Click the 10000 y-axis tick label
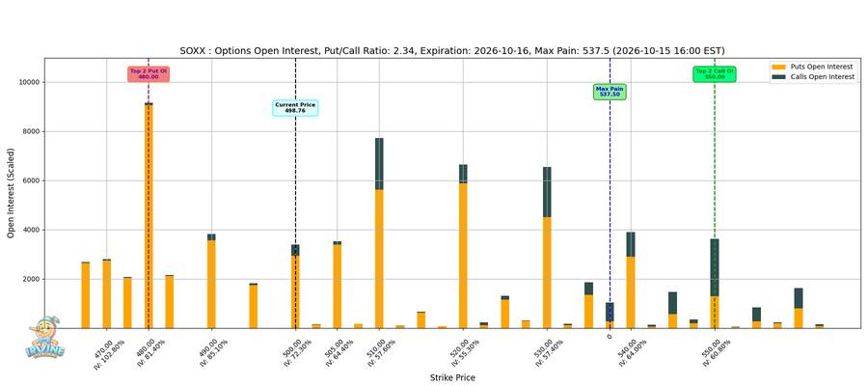The width and height of the screenshot is (868, 386). click(x=27, y=82)
